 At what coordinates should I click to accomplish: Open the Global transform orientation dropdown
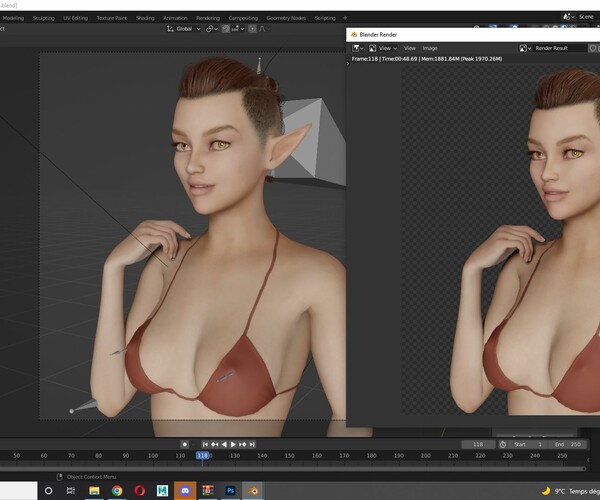pyautogui.click(x=184, y=29)
